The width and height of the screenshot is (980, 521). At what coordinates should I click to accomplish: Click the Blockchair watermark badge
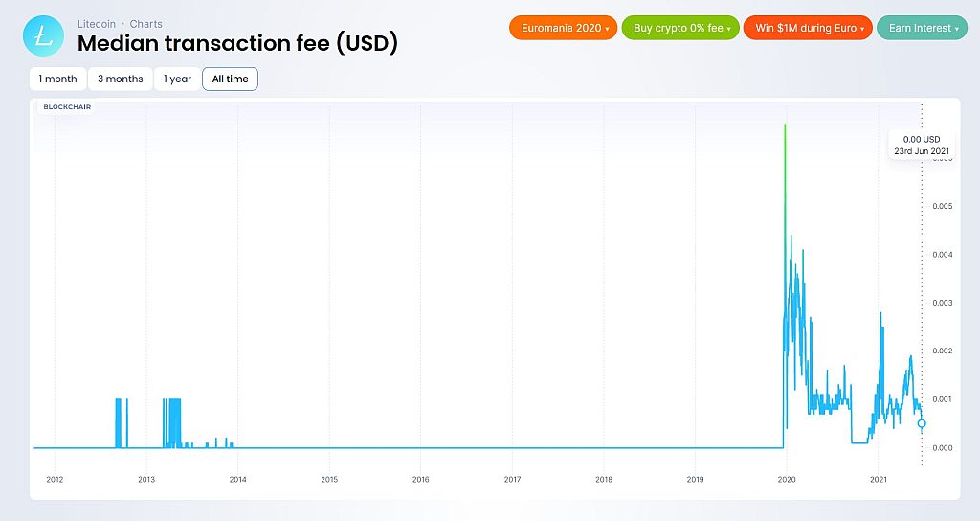[67, 107]
